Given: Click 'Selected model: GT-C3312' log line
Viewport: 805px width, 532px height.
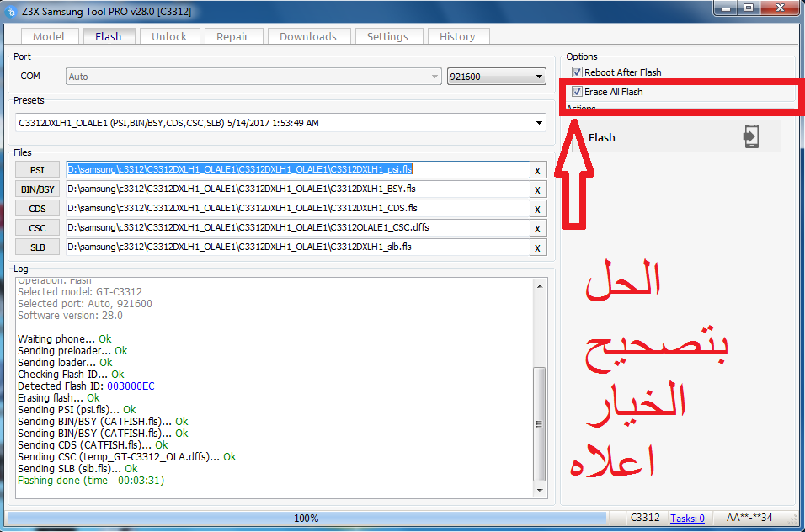Looking at the screenshot, I should (x=80, y=291).
